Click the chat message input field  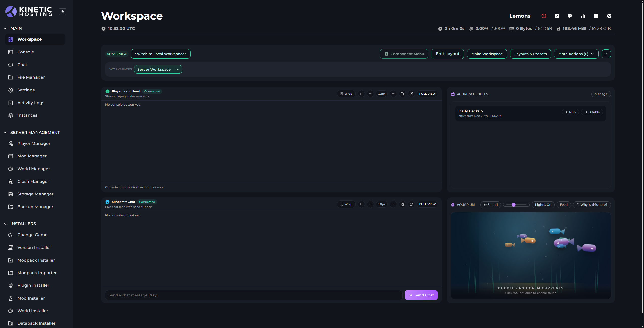coord(254,295)
